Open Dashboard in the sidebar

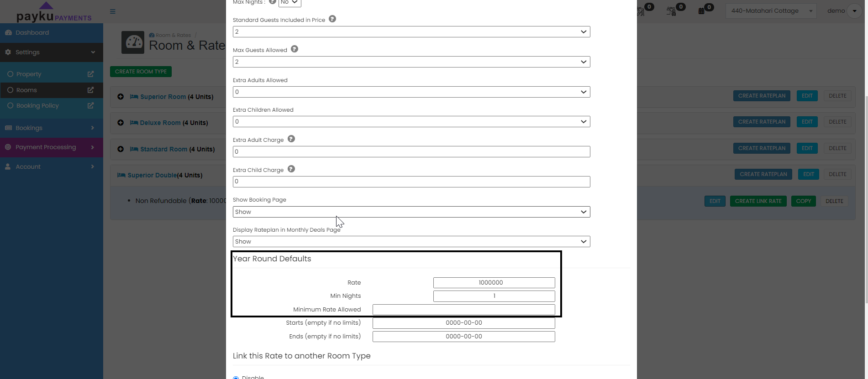(x=52, y=33)
